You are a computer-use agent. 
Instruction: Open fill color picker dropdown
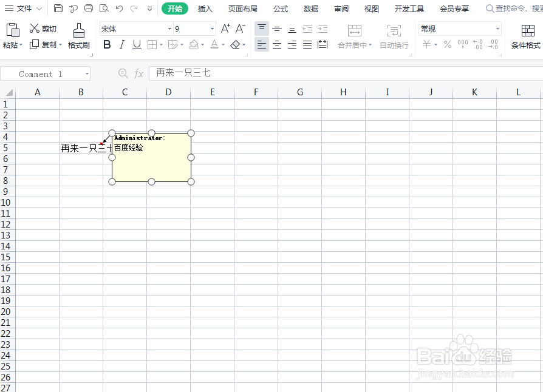point(203,45)
